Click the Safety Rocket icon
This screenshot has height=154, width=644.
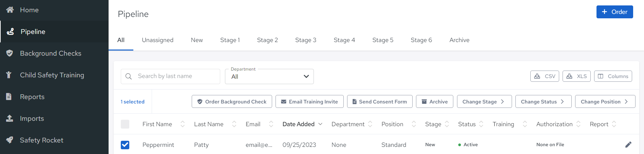10,140
